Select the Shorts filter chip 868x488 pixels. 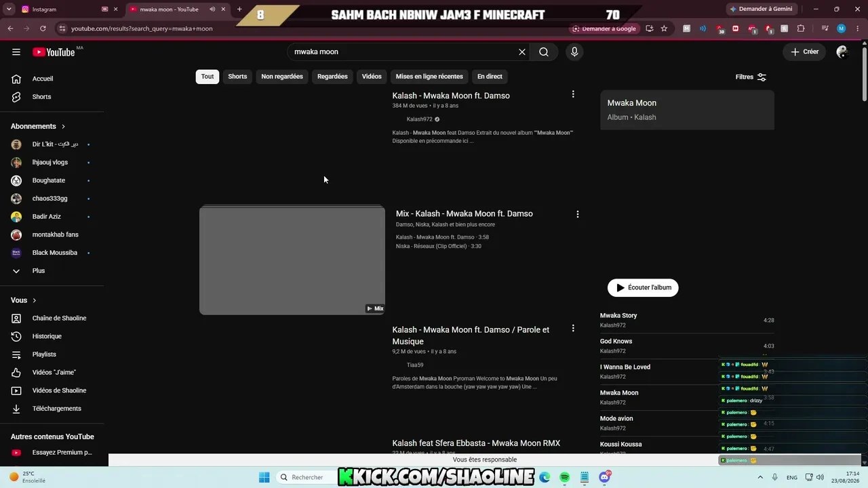click(x=237, y=77)
